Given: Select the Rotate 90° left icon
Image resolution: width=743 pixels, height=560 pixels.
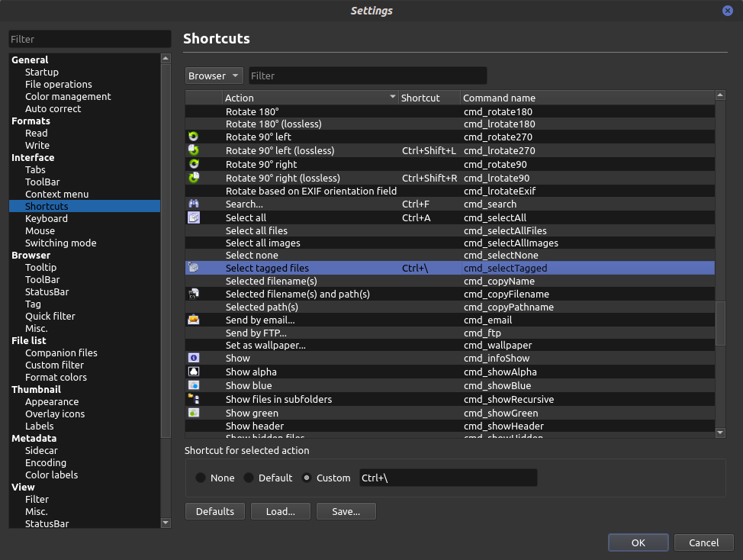Looking at the screenshot, I should coord(193,137).
